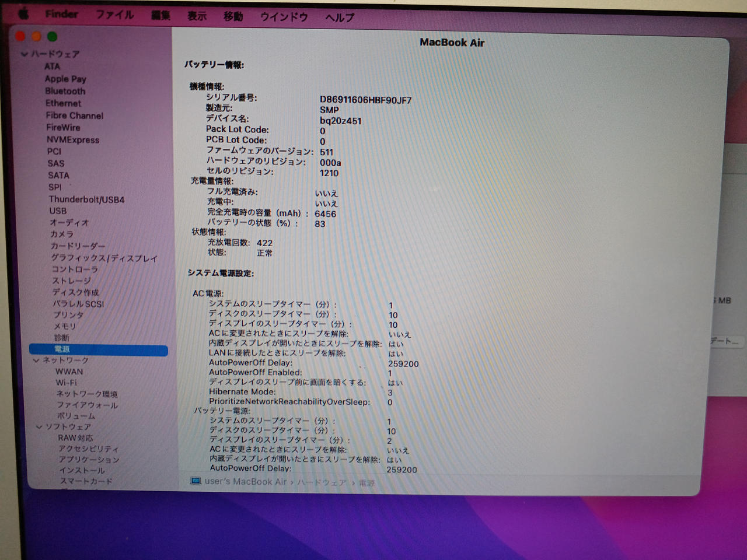Select オーディオ in the sidebar
The width and height of the screenshot is (747, 560).
point(69,223)
